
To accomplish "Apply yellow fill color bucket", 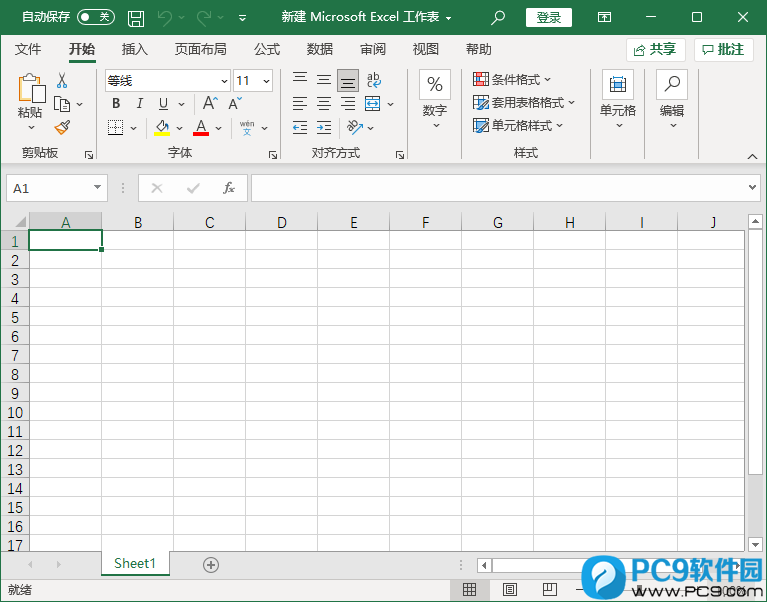I will point(162,128).
